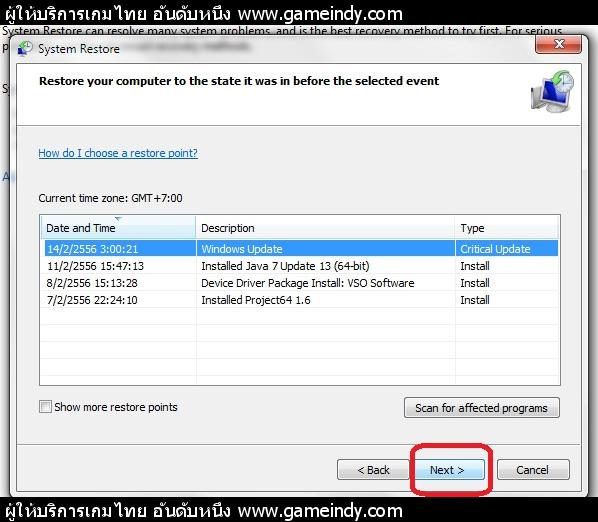Select Installed Java 7 Update 13 restore point

pos(301,266)
